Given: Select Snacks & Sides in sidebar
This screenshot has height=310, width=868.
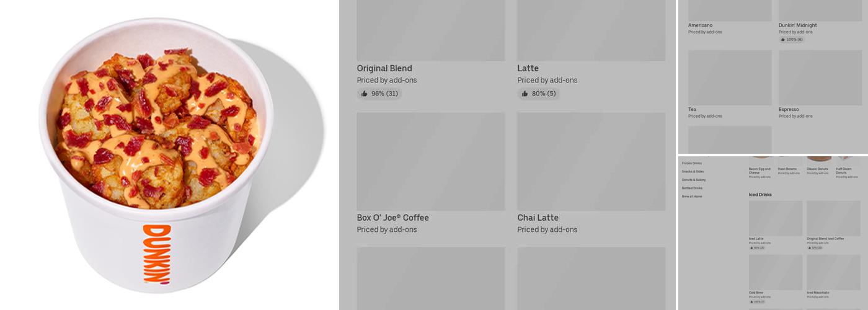Looking at the screenshot, I should coord(693,172).
